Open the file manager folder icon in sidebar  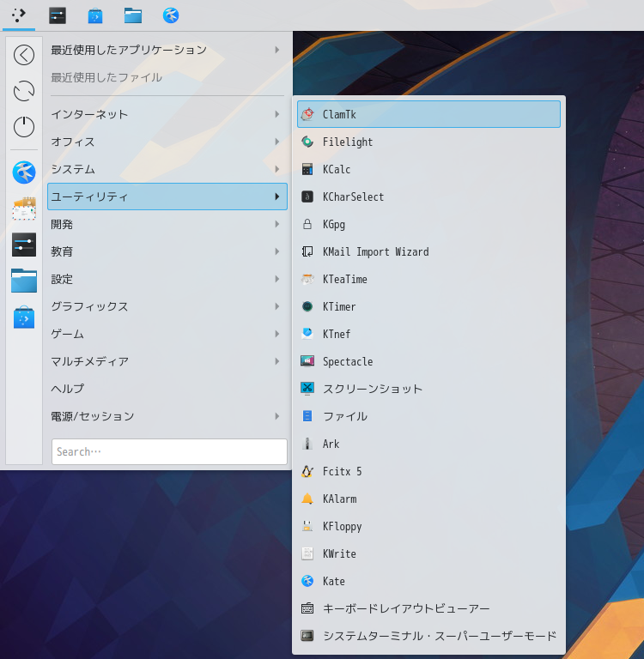pyautogui.click(x=24, y=281)
